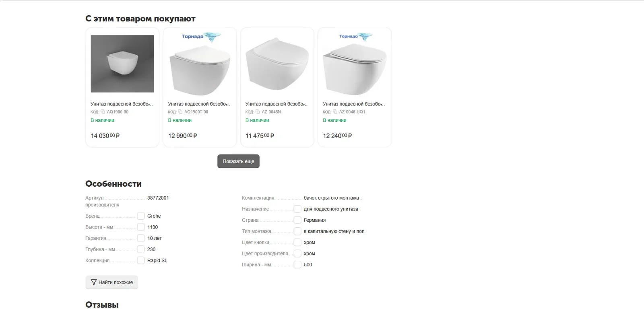644x309 pixels.
Task: Copy product code AQ1900T-00 icon
Action: tap(180, 112)
